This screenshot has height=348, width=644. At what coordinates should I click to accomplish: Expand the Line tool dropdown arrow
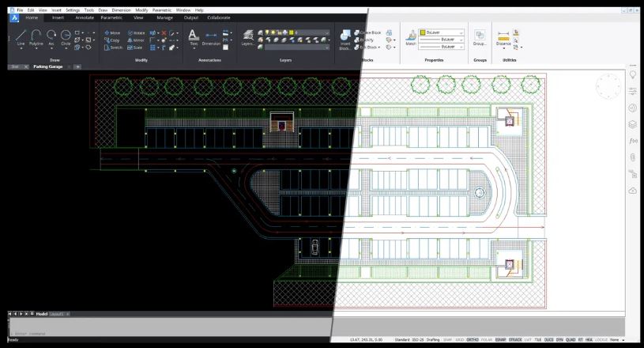(21, 48)
